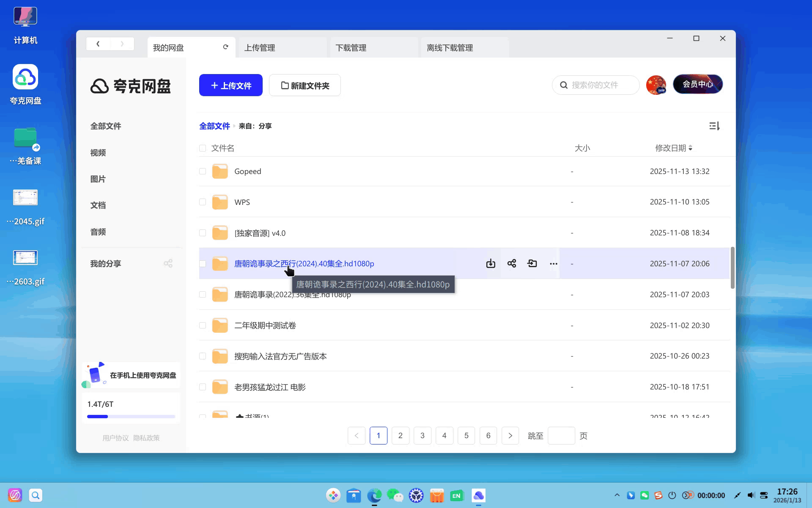Open the 离线下载管理 tab

(450, 47)
